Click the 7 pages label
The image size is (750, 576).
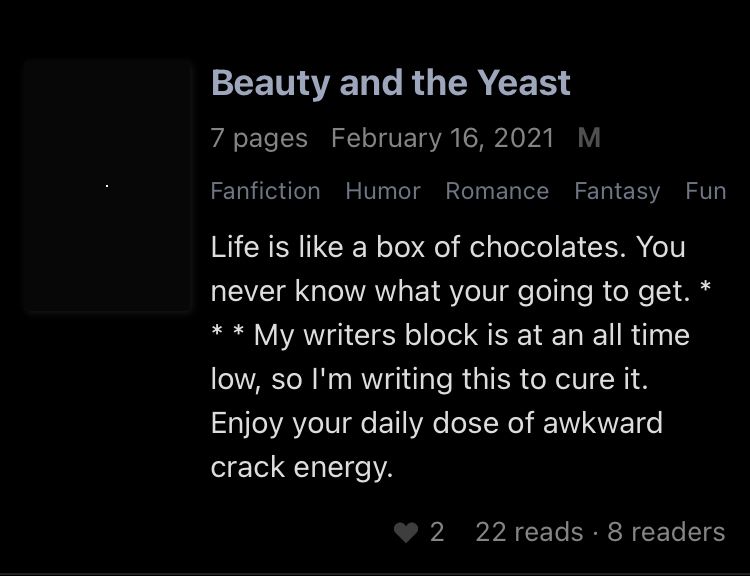tap(259, 138)
